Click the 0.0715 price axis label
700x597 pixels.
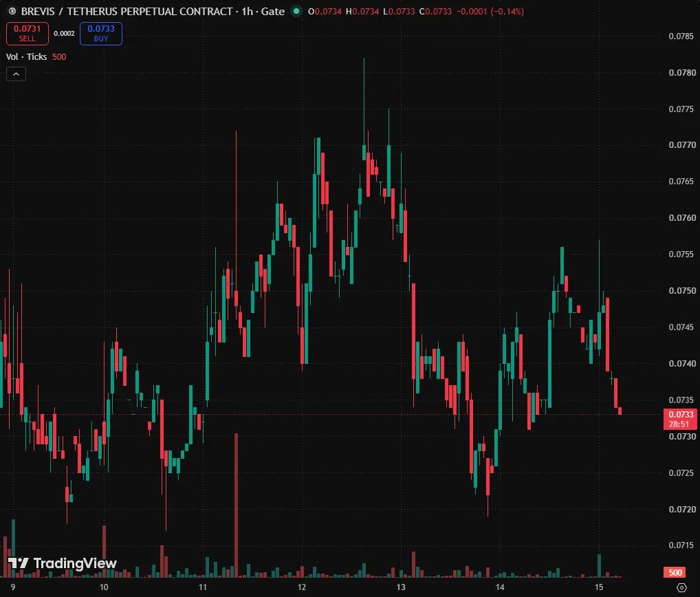click(x=681, y=545)
